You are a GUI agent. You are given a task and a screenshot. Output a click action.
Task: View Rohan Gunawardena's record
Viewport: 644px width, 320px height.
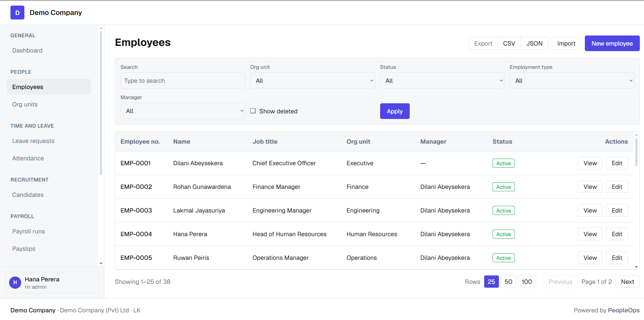pos(590,187)
